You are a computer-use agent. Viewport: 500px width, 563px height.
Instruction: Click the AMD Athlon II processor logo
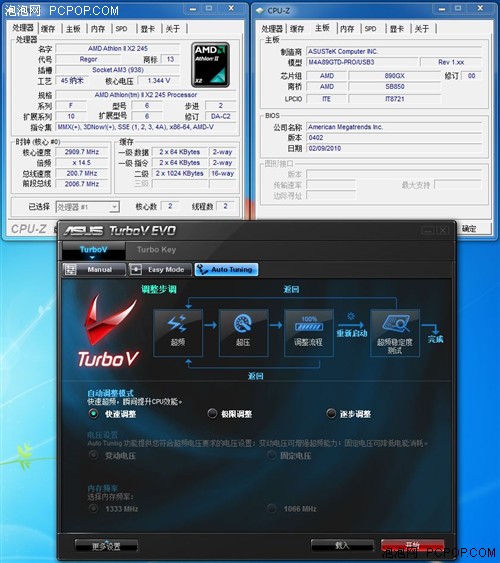point(210,65)
